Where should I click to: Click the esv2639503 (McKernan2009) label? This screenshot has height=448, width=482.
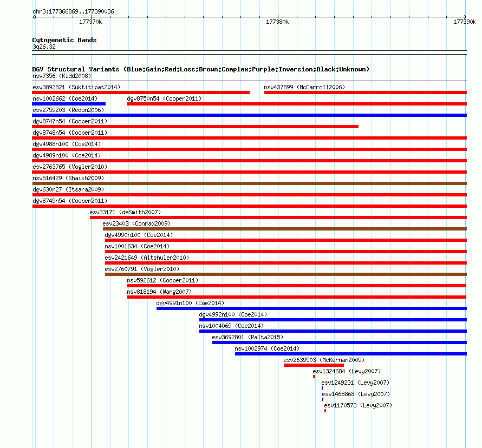pos(324,360)
